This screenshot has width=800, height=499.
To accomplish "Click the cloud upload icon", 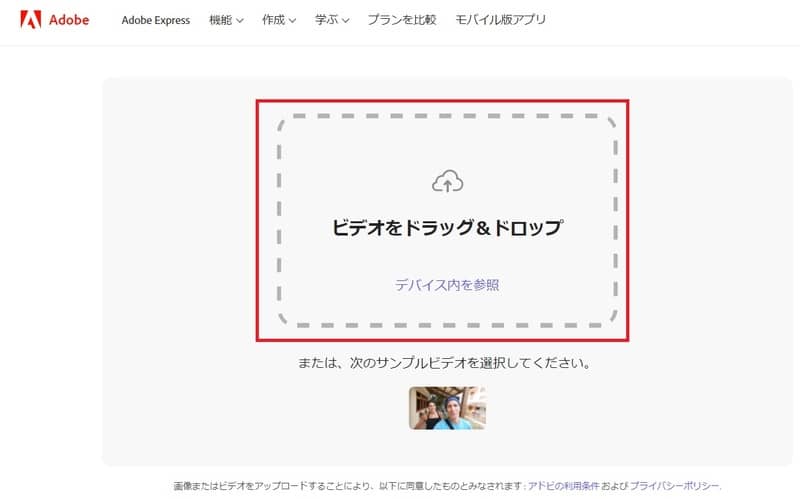I will 447,181.
